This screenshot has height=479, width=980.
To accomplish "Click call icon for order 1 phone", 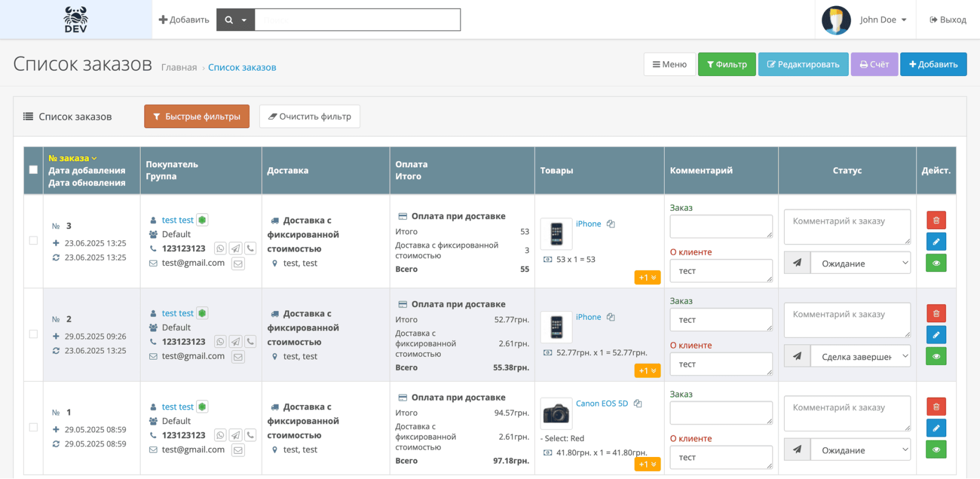I will tap(251, 436).
